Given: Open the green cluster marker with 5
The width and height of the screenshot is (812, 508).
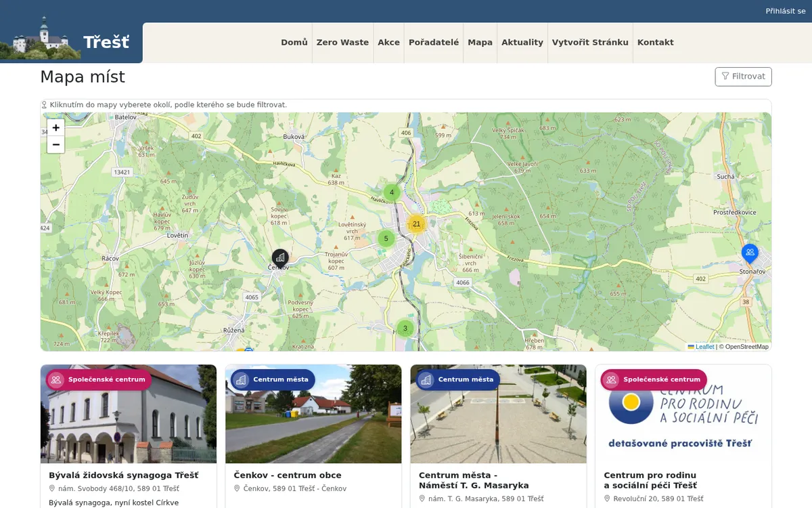Looking at the screenshot, I should [386, 238].
